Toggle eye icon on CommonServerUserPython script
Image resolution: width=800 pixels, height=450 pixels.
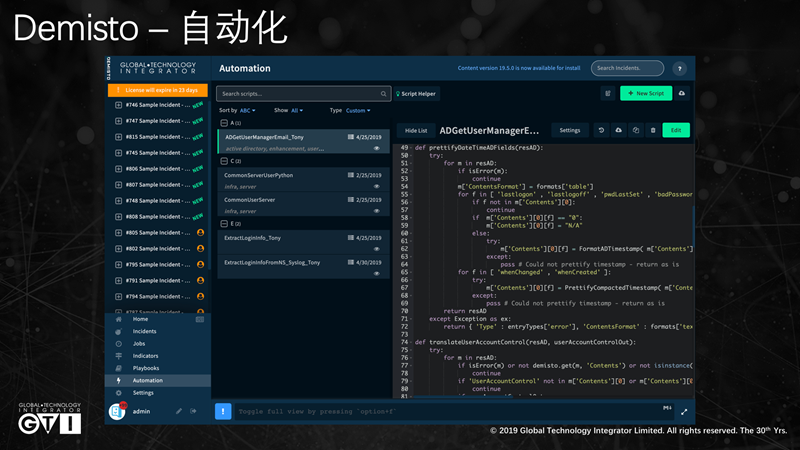coord(377,186)
